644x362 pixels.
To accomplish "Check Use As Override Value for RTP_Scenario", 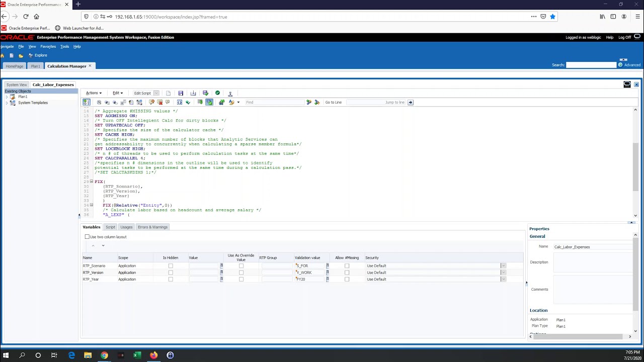I will (x=241, y=265).
